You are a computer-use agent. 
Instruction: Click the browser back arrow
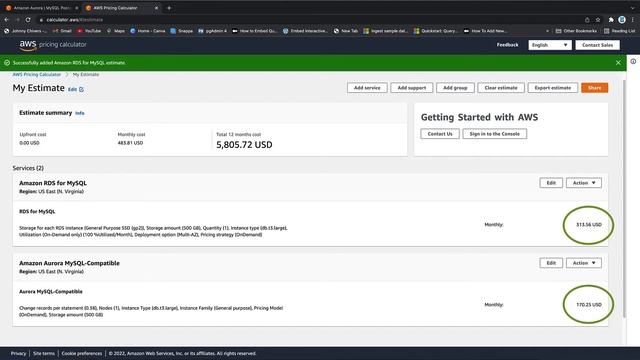7,20
